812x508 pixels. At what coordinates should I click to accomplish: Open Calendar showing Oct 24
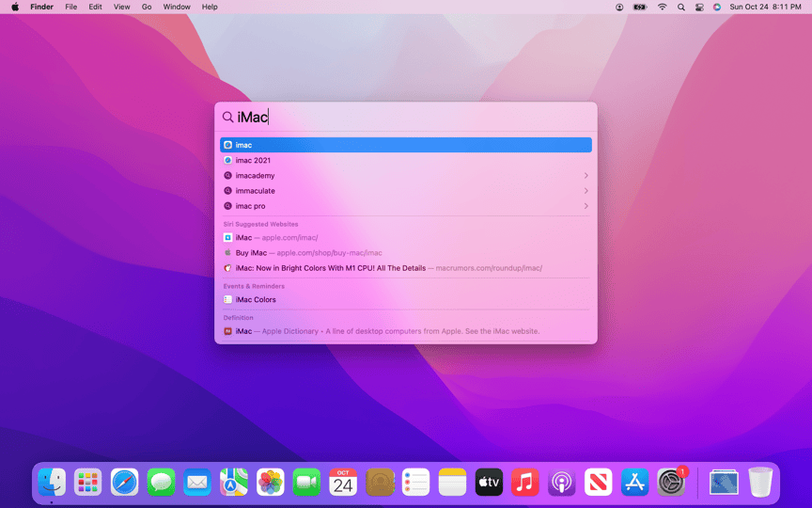[x=343, y=482]
